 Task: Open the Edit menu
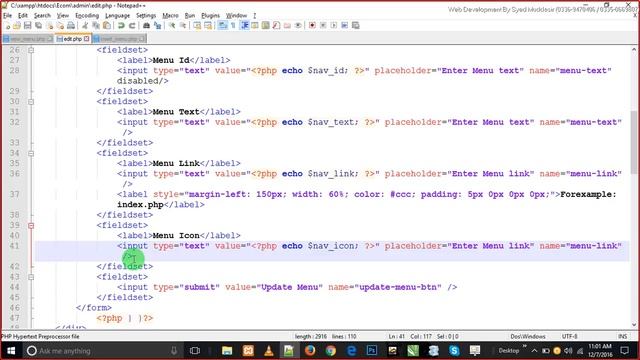[23, 16]
